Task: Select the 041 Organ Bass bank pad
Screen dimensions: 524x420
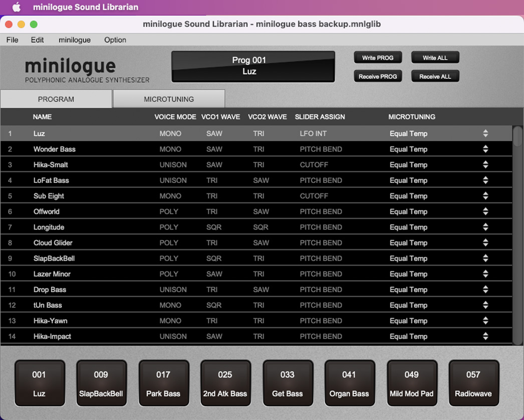Action: tap(350, 383)
